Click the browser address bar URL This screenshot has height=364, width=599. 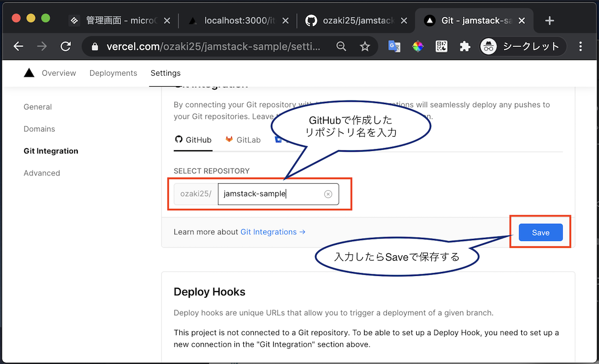(213, 47)
